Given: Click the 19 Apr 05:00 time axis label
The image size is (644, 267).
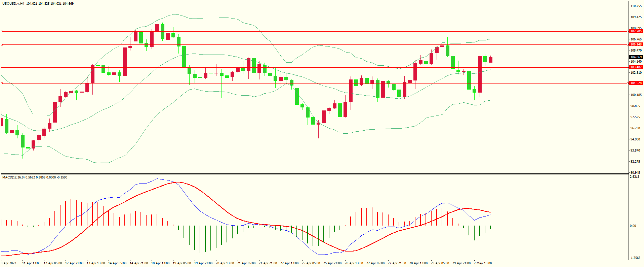Looking at the screenshot, I should tap(182, 263).
